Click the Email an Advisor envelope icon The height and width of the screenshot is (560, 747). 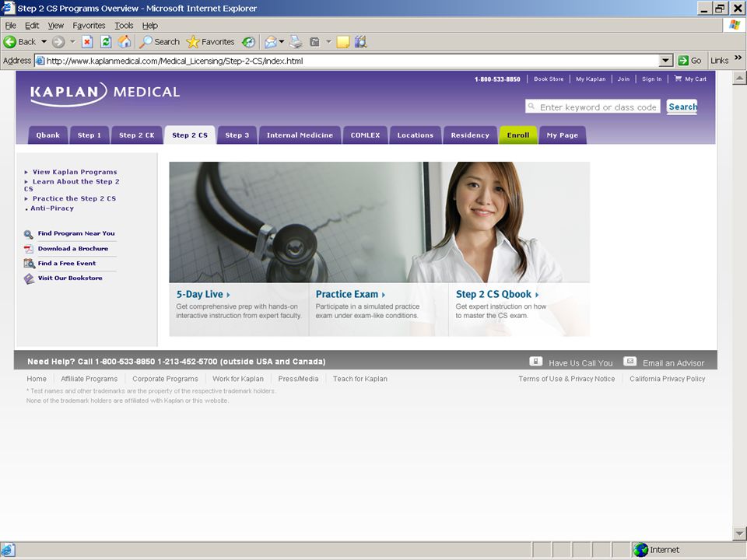click(630, 362)
